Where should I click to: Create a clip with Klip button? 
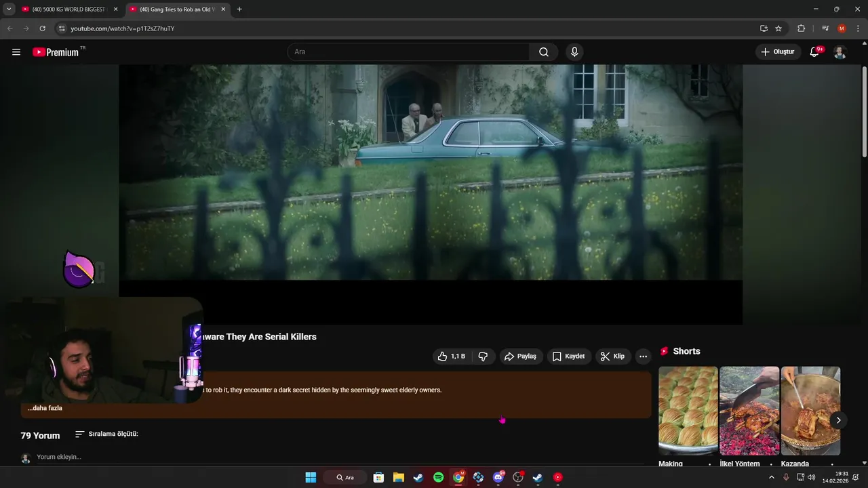click(613, 357)
